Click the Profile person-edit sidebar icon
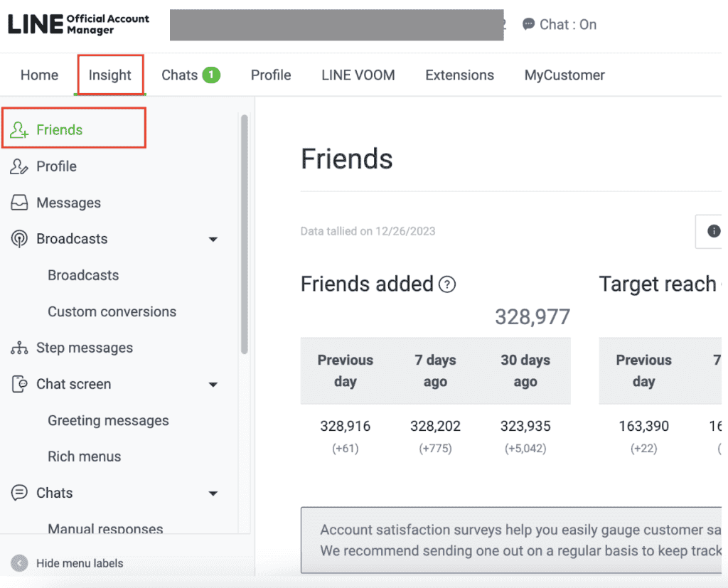 [19, 166]
